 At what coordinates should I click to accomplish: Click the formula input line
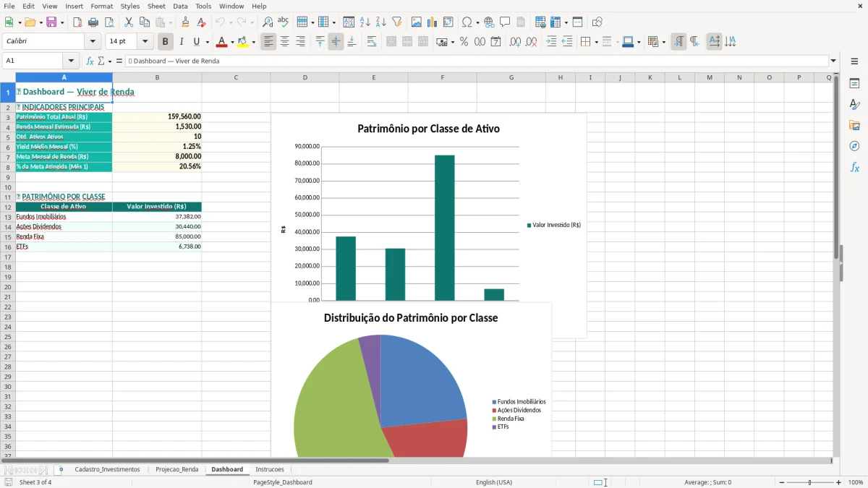pos(476,61)
